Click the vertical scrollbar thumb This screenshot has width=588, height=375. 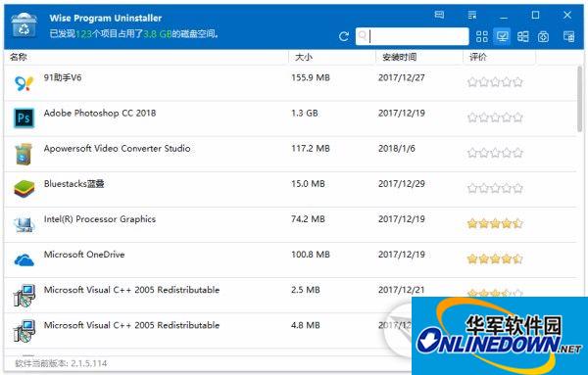pyautogui.click(x=580, y=99)
